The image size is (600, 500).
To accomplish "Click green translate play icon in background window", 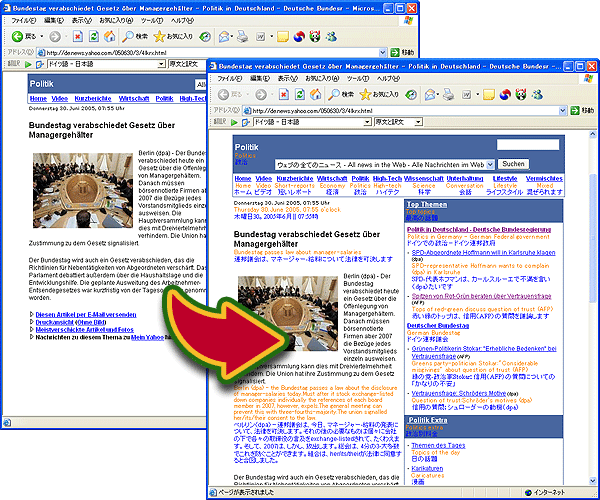I will (x=28, y=64).
